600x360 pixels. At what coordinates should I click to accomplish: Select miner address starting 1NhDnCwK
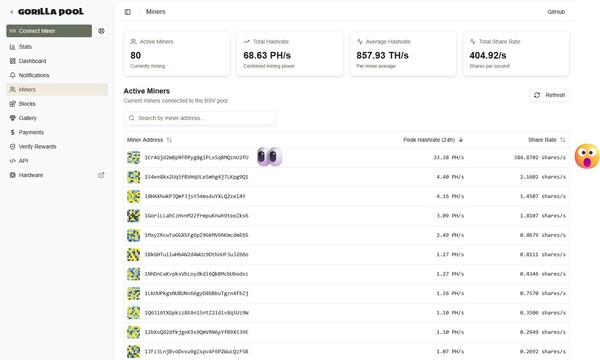click(196, 274)
